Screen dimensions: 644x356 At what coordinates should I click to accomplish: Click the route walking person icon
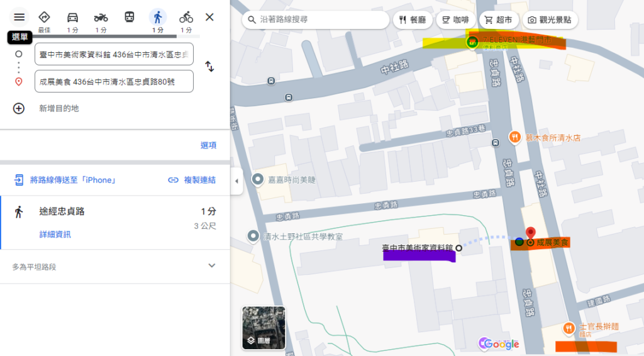click(18, 212)
